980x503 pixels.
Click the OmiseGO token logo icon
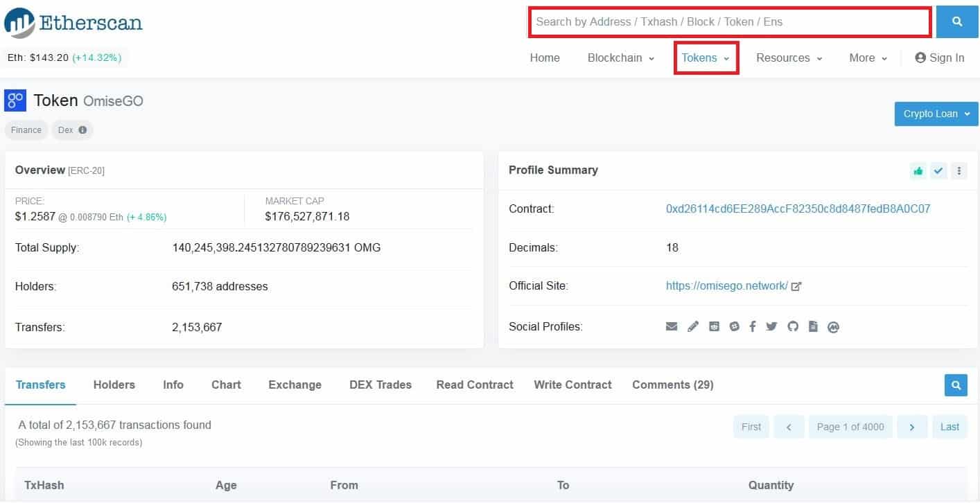coord(15,100)
